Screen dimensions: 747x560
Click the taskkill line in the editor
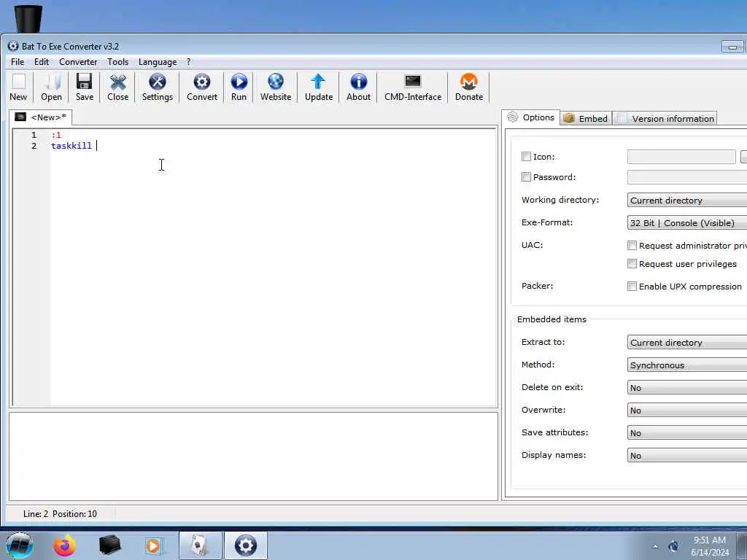point(71,146)
